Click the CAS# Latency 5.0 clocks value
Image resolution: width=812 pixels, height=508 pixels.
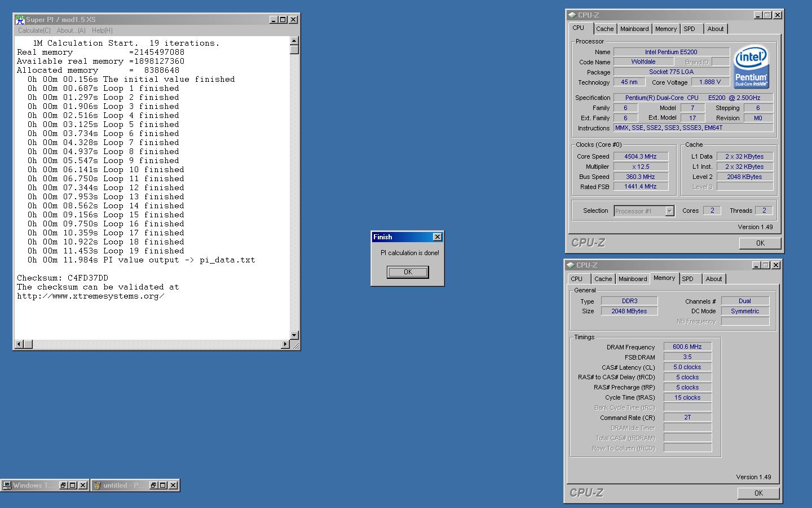687,367
